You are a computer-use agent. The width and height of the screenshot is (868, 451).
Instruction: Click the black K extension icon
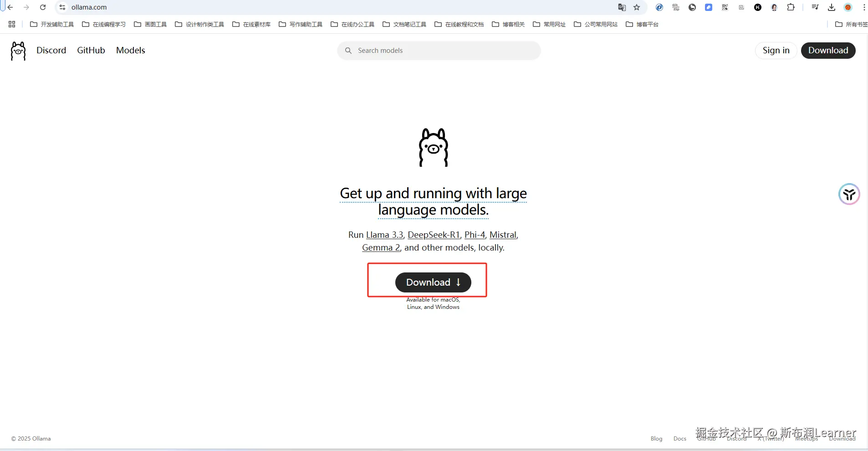[758, 7]
